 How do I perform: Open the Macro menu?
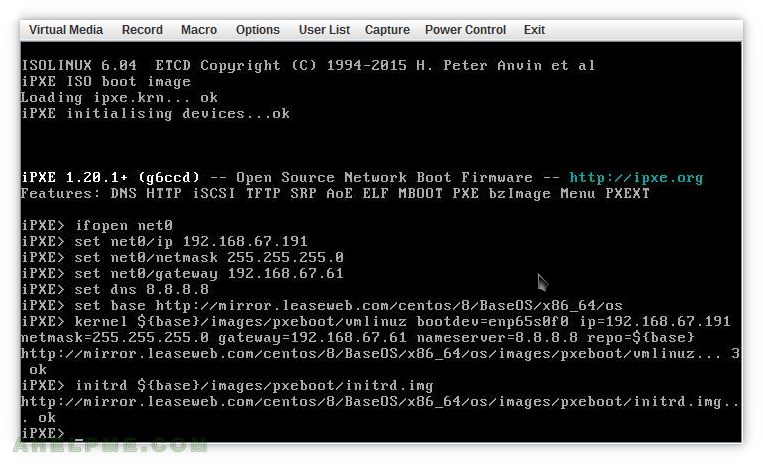pos(199,30)
